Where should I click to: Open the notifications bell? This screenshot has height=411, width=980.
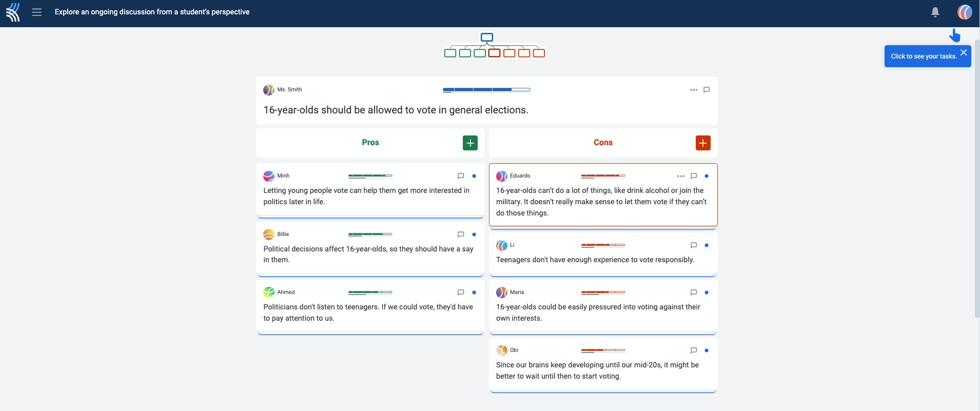[x=935, y=12]
